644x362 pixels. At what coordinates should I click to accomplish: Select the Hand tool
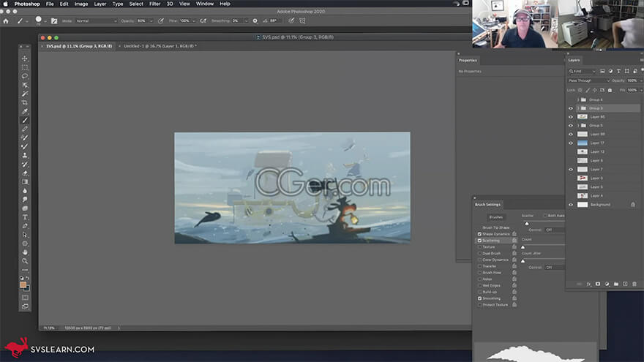pyautogui.click(x=25, y=252)
